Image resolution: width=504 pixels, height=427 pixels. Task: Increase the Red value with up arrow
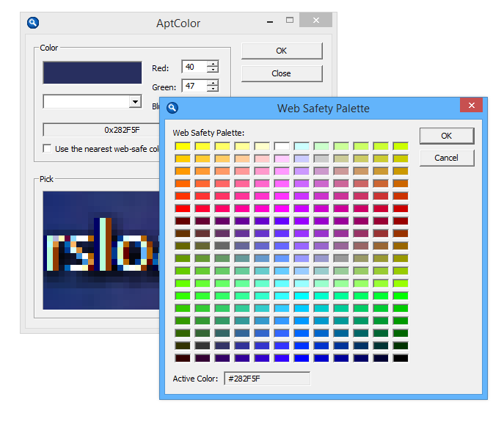tap(213, 64)
